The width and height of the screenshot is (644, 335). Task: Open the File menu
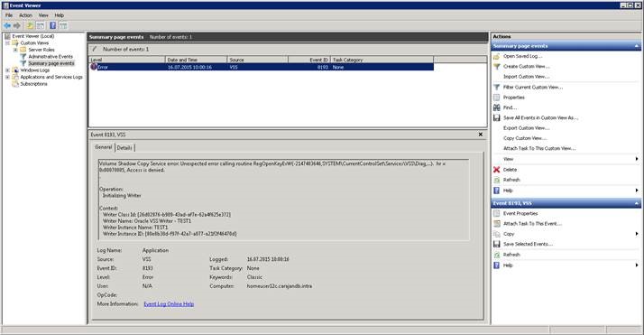point(9,15)
